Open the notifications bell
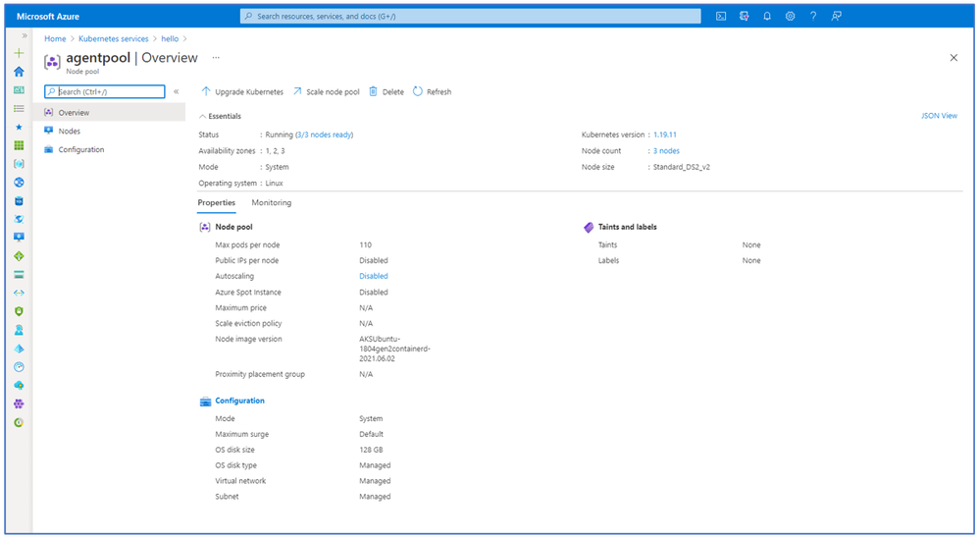Viewport: 980px width, 539px height. click(767, 17)
